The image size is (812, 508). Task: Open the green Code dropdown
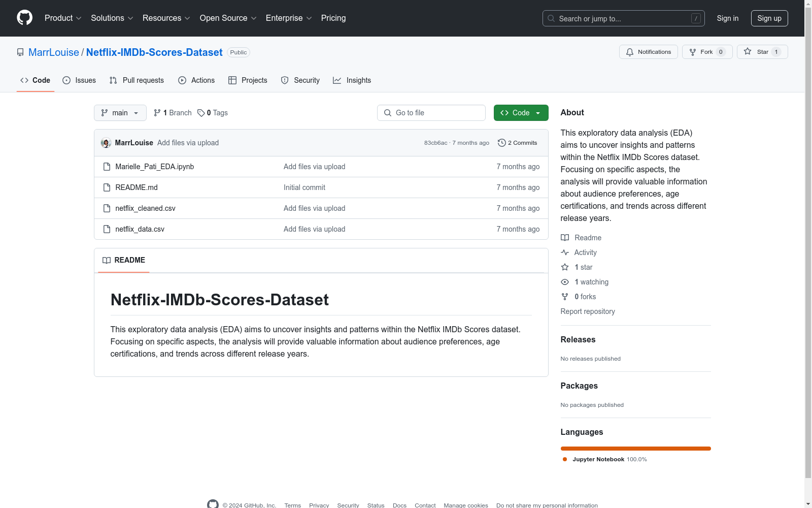(x=521, y=113)
